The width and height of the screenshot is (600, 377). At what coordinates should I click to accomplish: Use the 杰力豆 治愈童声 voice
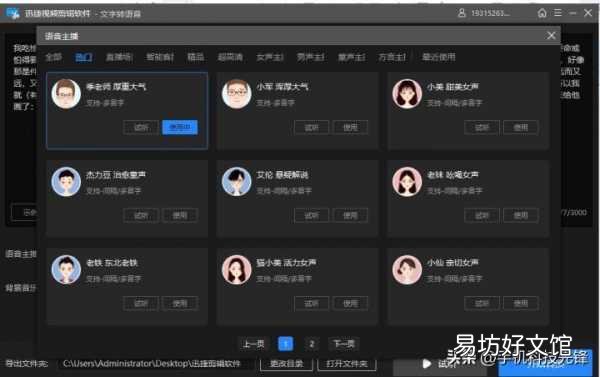(180, 215)
